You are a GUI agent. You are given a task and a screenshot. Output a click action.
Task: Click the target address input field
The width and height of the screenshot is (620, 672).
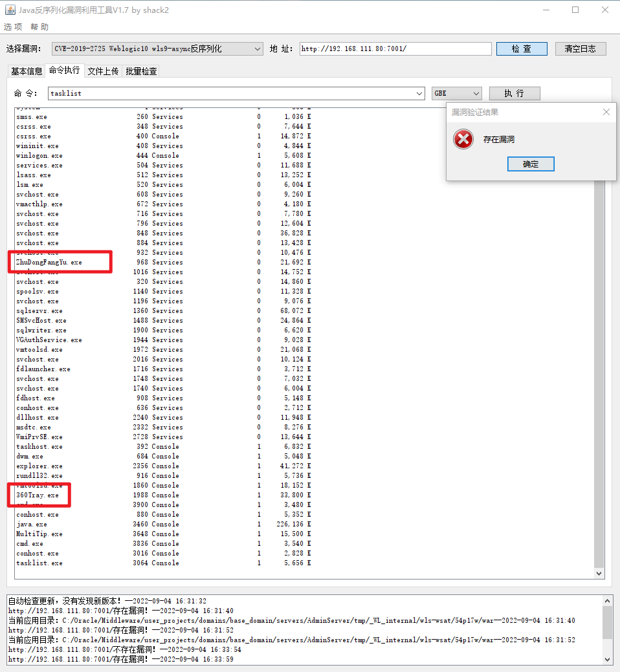click(395, 49)
